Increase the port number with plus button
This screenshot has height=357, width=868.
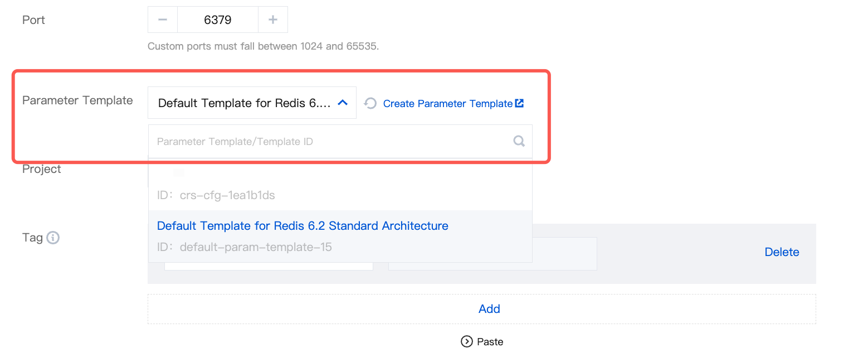(273, 20)
